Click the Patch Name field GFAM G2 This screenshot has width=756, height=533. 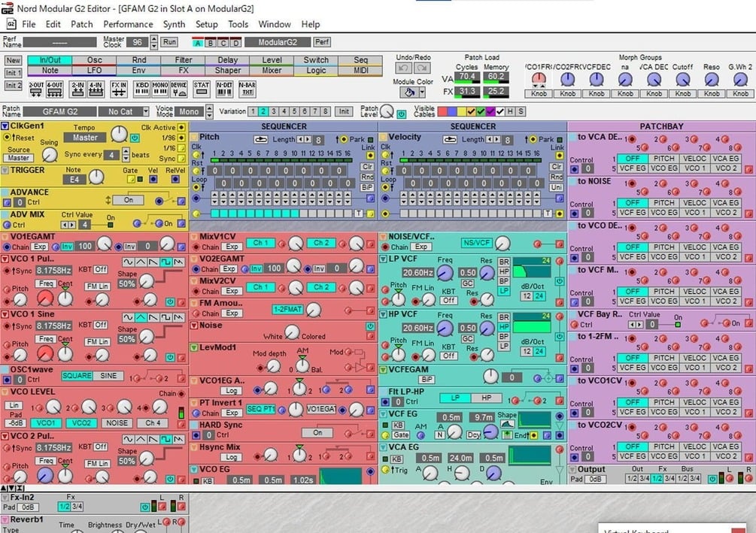tap(59, 112)
